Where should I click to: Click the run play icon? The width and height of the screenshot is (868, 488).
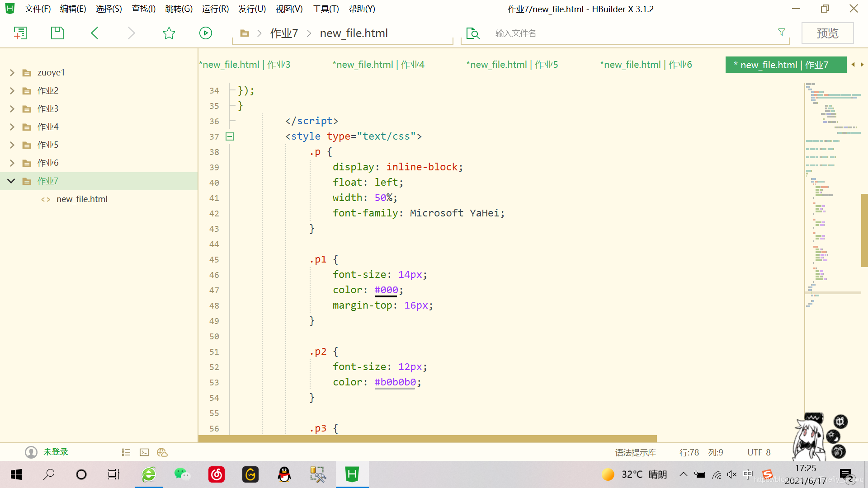206,33
